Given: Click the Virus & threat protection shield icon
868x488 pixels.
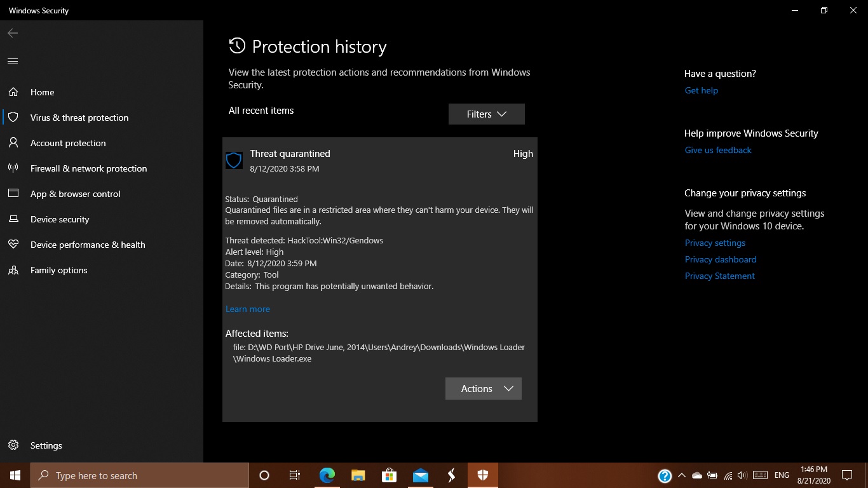Looking at the screenshot, I should [13, 118].
